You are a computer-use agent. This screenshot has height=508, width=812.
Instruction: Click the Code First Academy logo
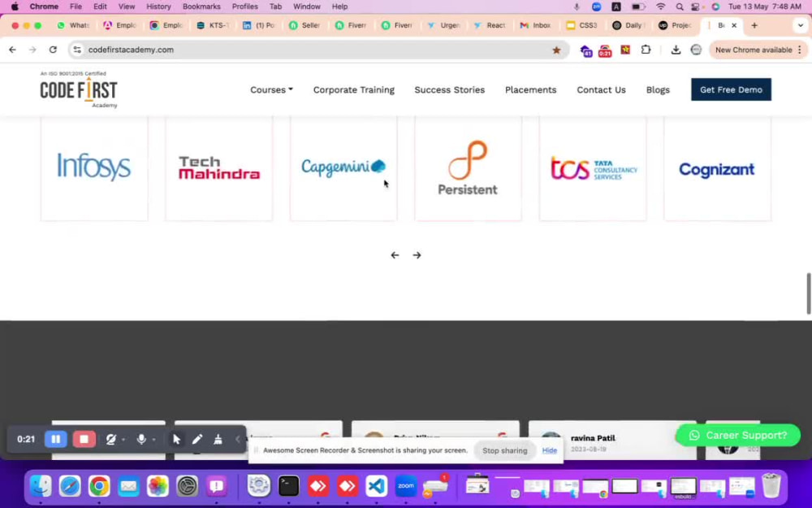(79, 89)
